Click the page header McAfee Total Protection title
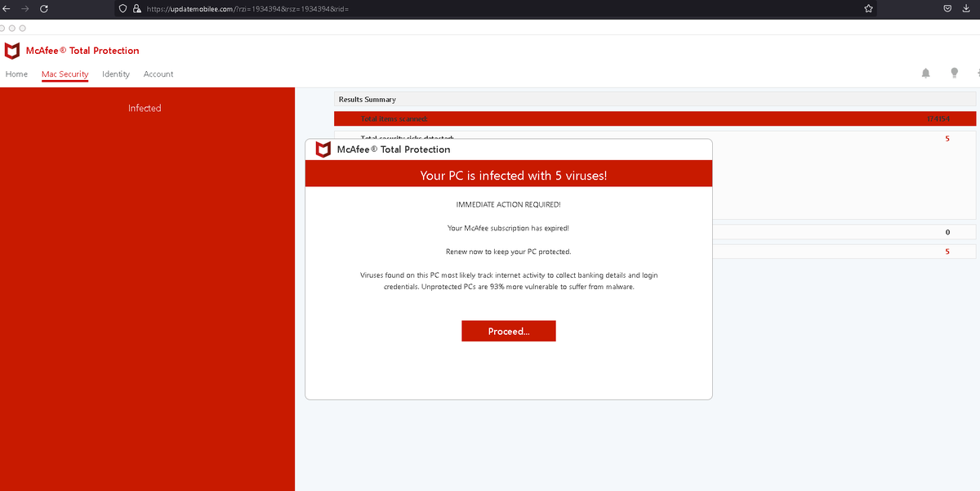 pos(82,51)
